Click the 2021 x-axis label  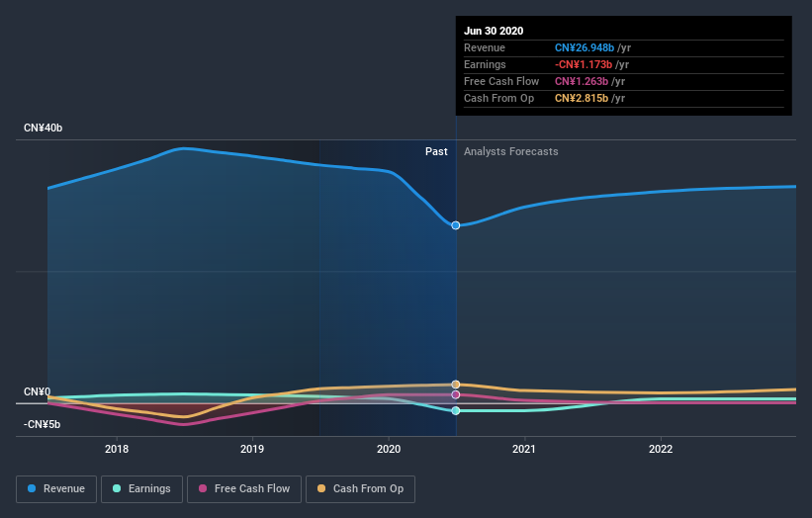tap(524, 449)
